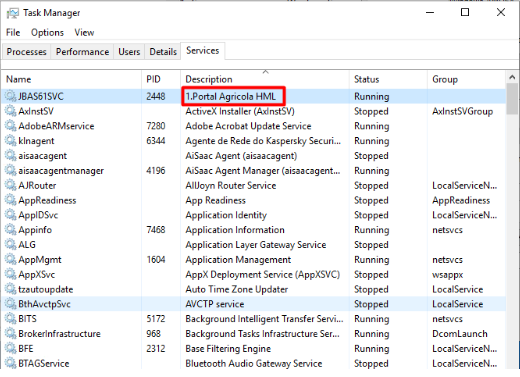Click the JBAS61SVC service gear icon
Screen dimensions: 520x377
[x=10, y=96]
